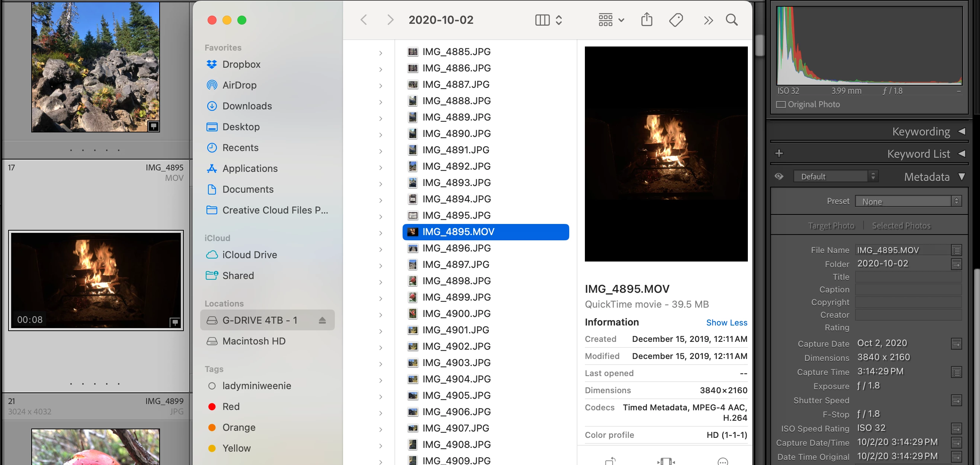The image size is (980, 465).
Task: Show the Folder 2020-10-02 arrow button
Action: (x=956, y=264)
